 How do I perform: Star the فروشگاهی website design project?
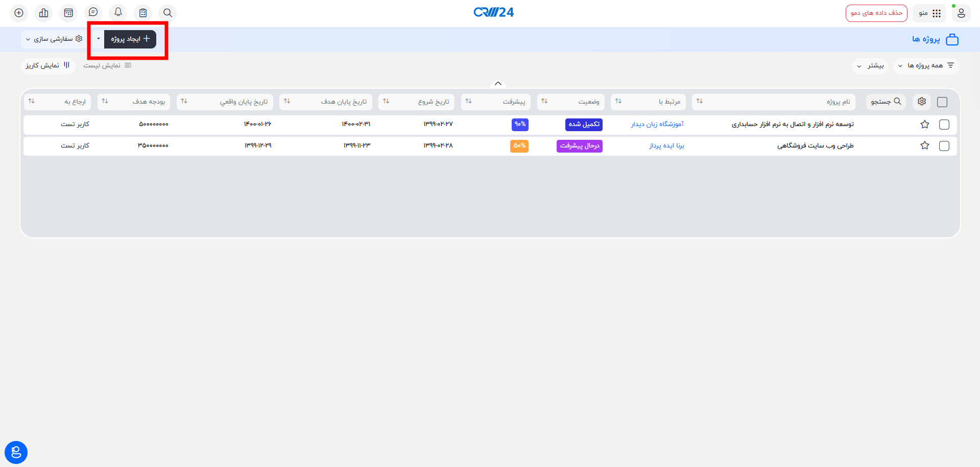pyautogui.click(x=924, y=145)
